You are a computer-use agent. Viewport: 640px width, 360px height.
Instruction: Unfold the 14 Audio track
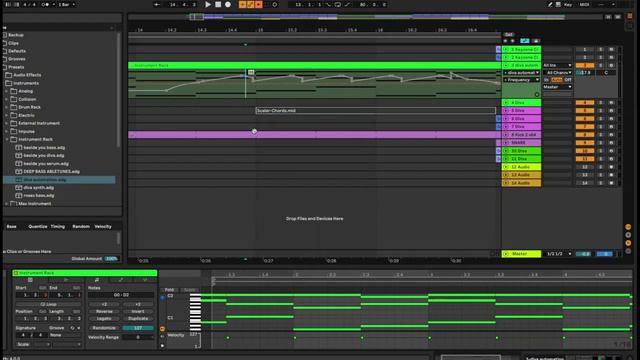[506, 183]
